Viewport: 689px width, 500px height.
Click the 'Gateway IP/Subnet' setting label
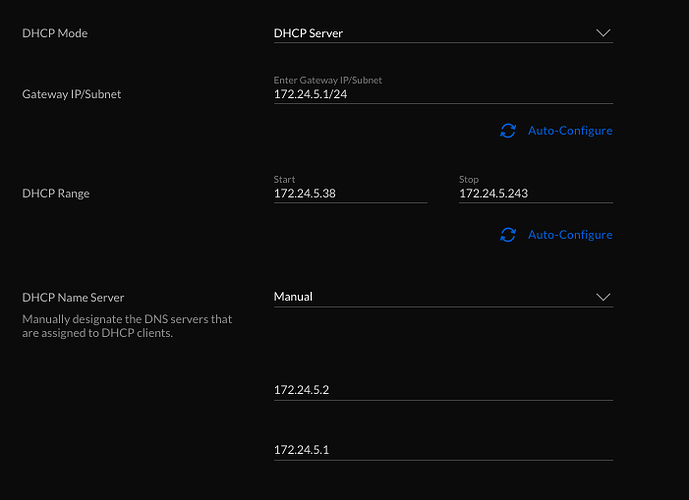[x=70, y=94]
